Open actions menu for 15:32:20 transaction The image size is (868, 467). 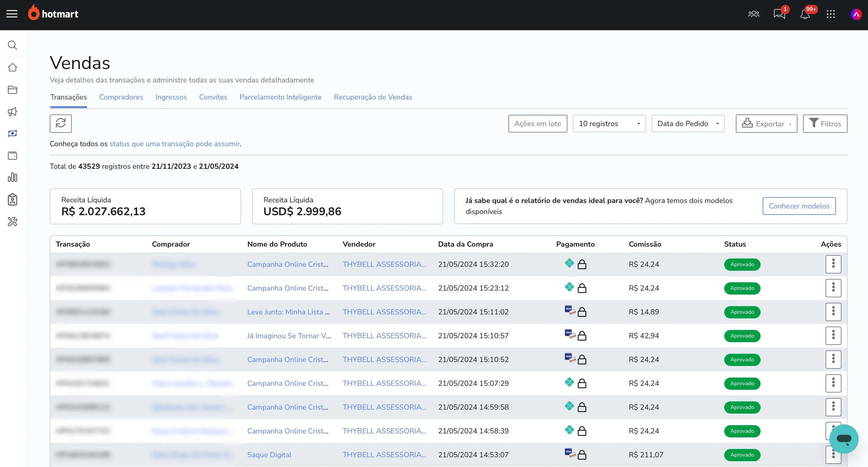click(833, 264)
